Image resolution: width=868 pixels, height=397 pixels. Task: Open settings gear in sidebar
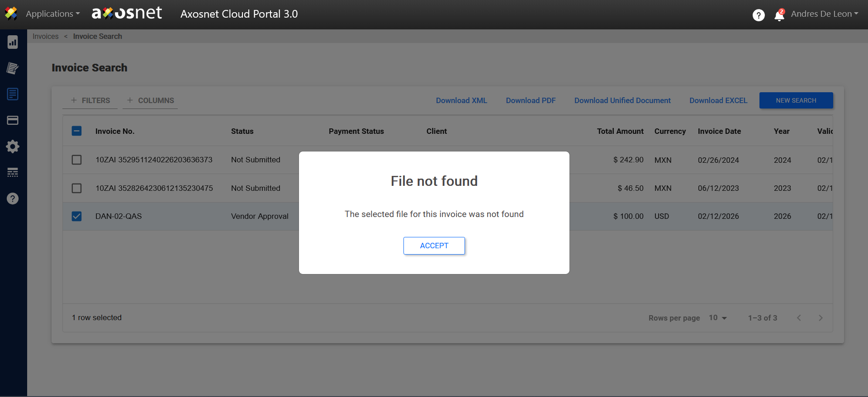point(13,147)
